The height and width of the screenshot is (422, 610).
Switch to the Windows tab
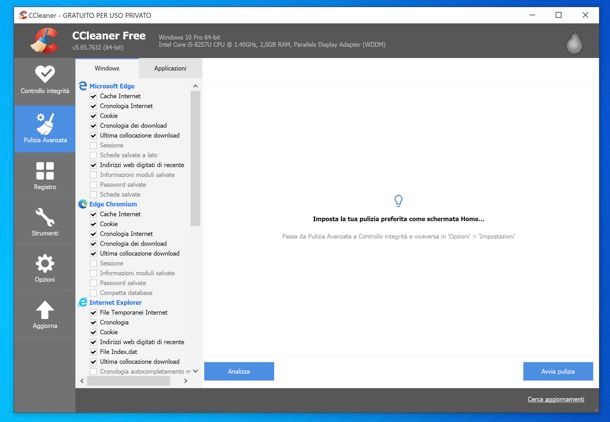coord(107,68)
